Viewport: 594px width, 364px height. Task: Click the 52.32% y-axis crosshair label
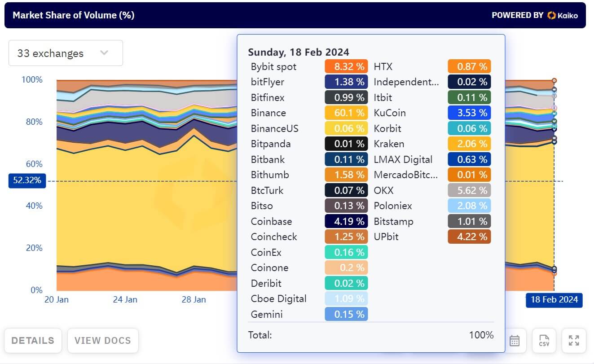click(x=27, y=181)
